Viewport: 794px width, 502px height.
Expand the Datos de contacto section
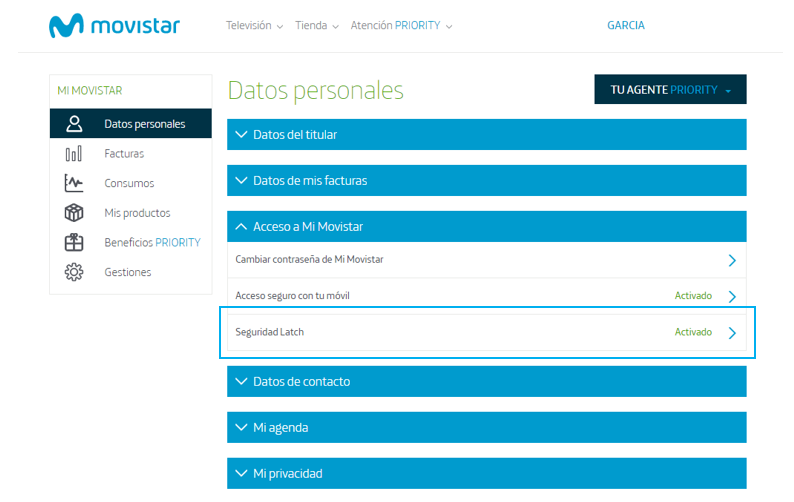(x=486, y=381)
